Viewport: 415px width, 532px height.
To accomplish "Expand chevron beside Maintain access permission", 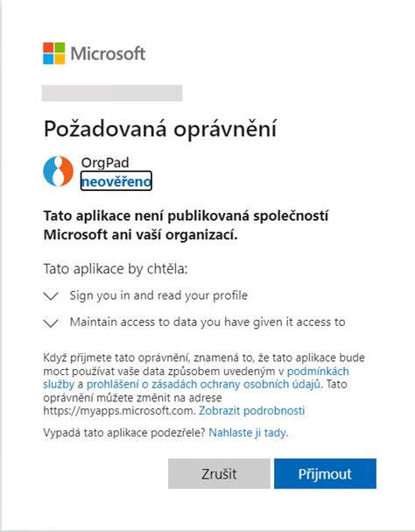I will (x=51, y=323).
